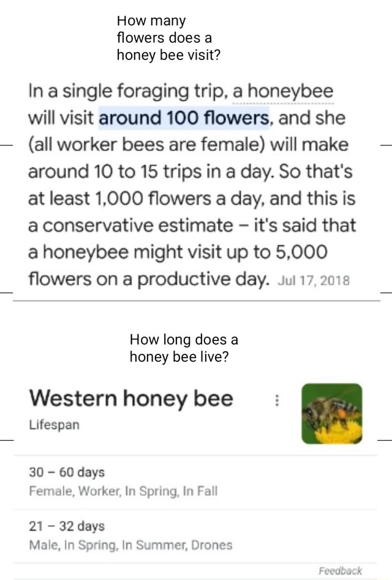Select the highlighted text around 100 flowers

coord(183,118)
